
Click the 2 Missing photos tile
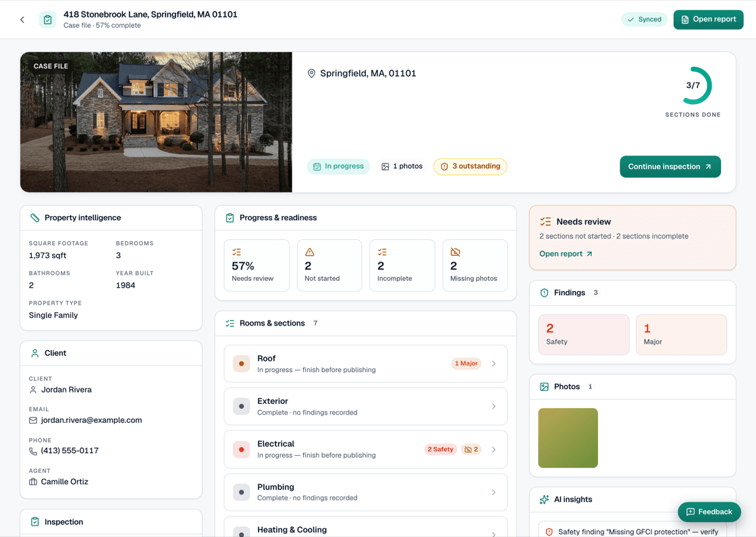tap(475, 265)
